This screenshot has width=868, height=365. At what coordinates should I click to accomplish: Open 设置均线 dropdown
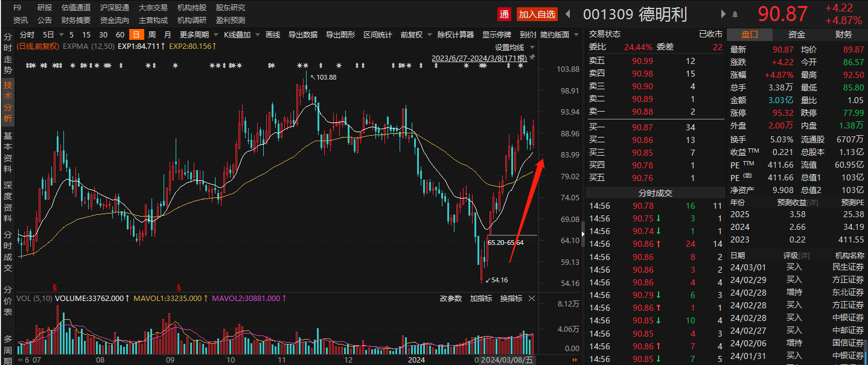pyautogui.click(x=514, y=47)
